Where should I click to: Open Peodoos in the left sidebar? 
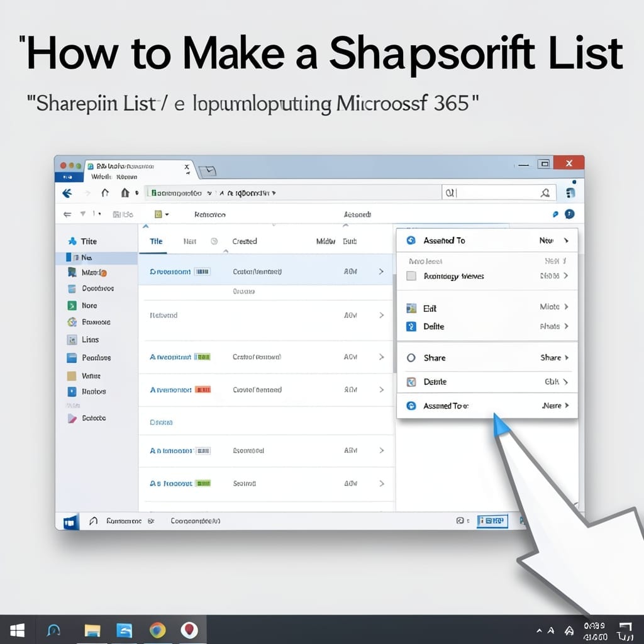click(x=96, y=358)
